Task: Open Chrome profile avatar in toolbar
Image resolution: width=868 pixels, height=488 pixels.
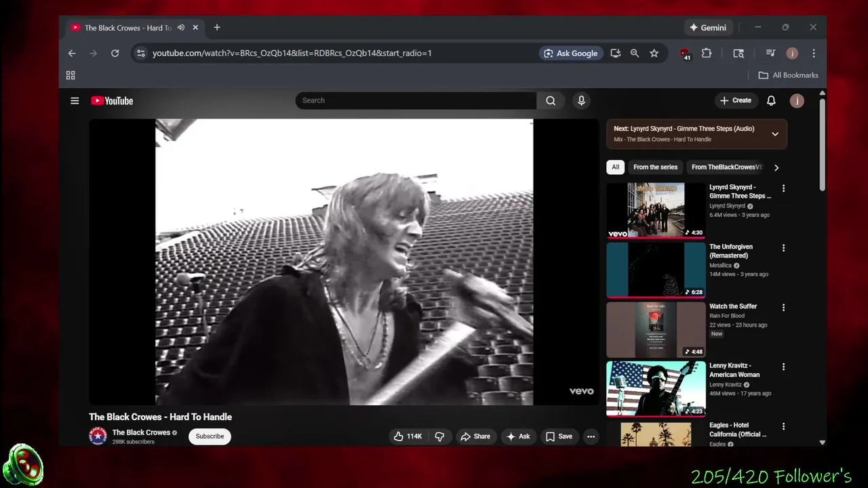Action: tap(792, 53)
